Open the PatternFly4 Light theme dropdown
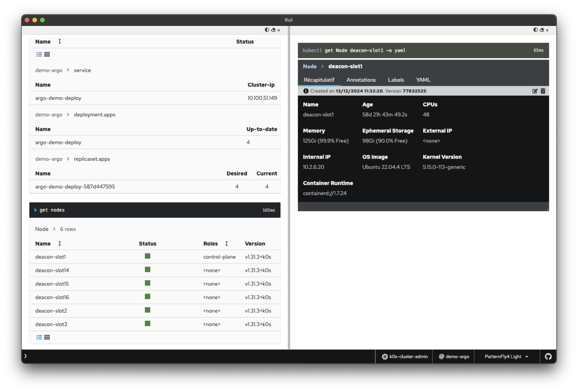 [x=506, y=356]
